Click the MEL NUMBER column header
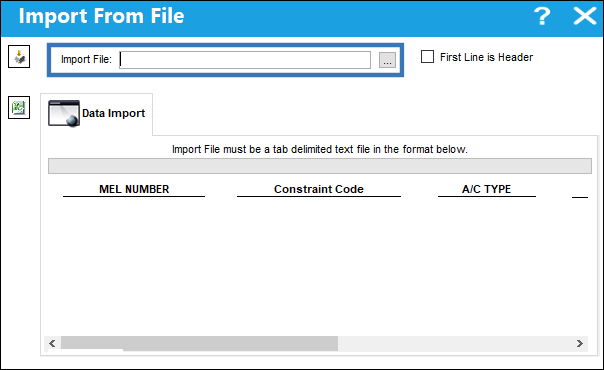 134,189
